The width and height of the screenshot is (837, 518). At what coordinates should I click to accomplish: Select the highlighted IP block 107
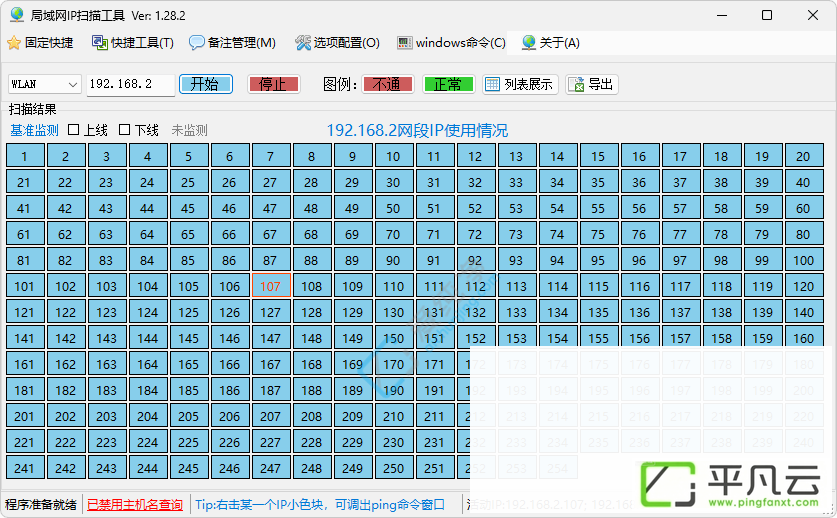pos(271,286)
